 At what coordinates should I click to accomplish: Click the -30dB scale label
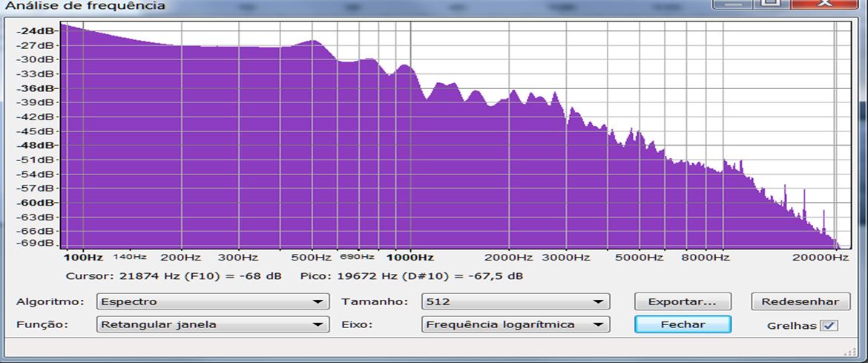pyautogui.click(x=34, y=59)
